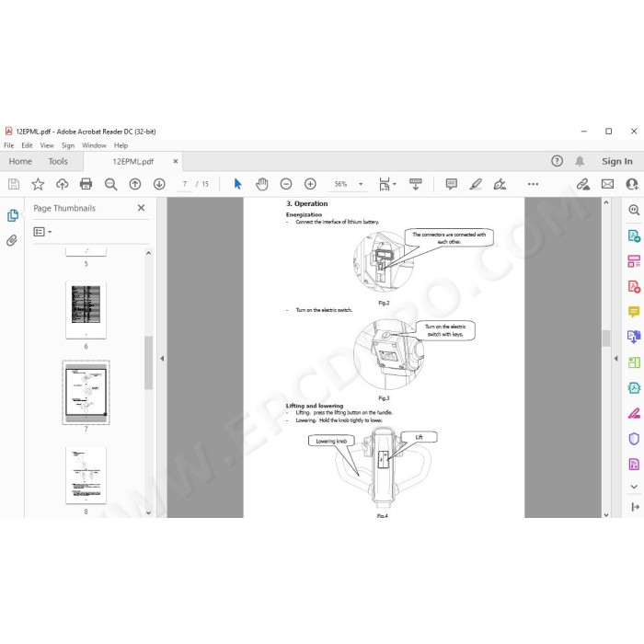Viewport: 644px width, 644px height.
Task: Open share with others person icon
Action: pyautogui.click(x=632, y=184)
